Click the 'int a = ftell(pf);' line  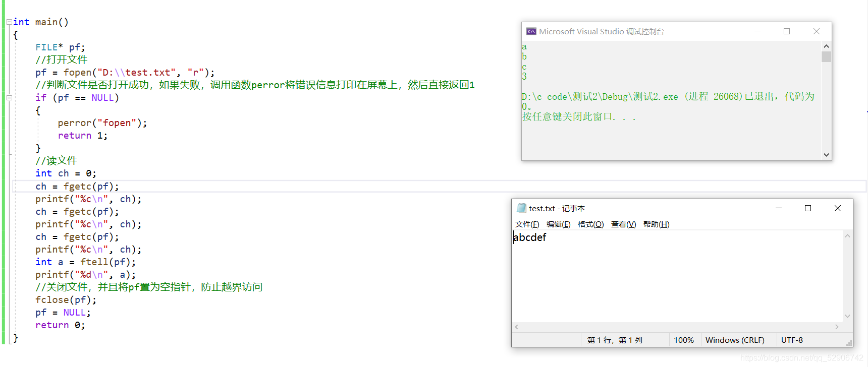[x=86, y=262]
